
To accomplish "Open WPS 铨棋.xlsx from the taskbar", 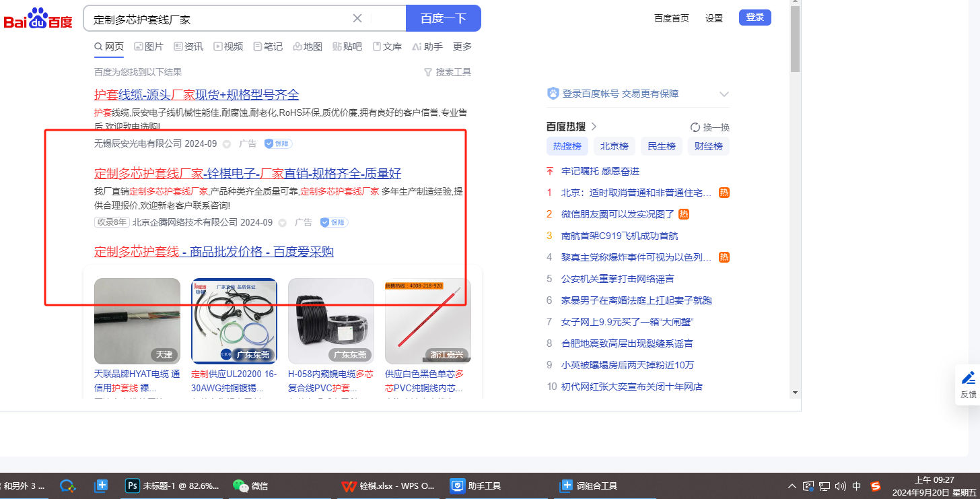I will click(x=388, y=486).
